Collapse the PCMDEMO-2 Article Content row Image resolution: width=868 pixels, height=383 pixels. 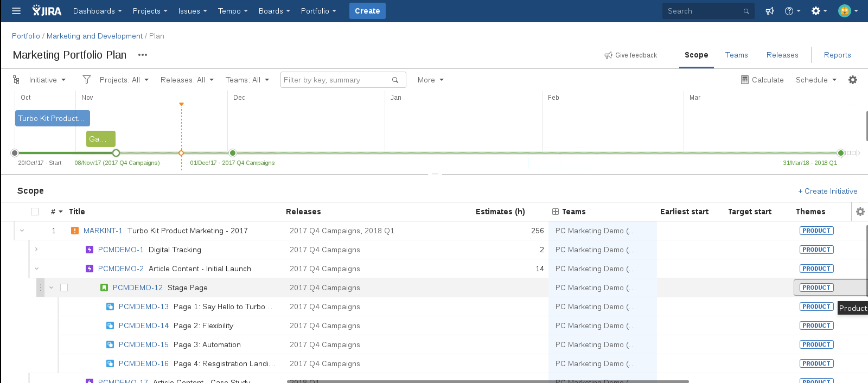coord(36,269)
